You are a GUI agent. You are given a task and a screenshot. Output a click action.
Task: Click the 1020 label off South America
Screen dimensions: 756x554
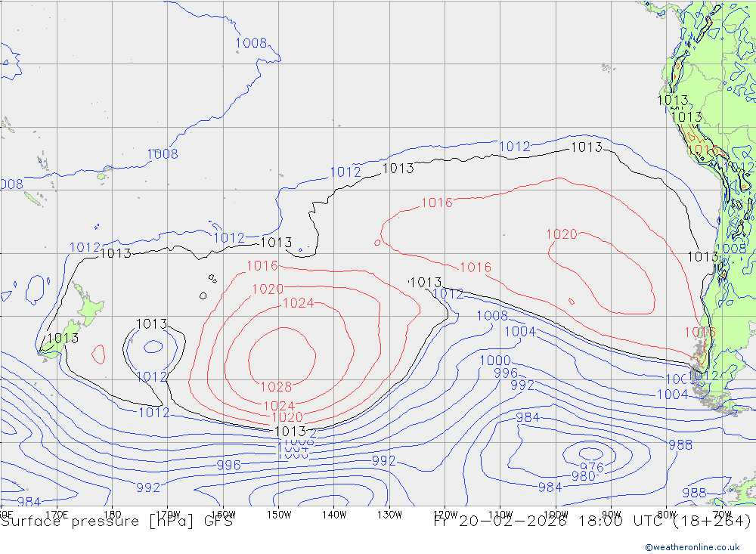tap(562, 234)
